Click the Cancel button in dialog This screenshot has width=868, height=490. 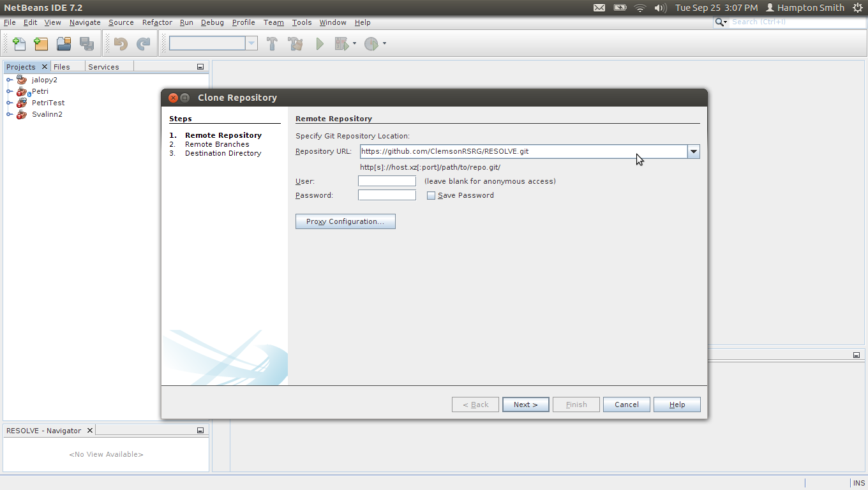coord(626,405)
